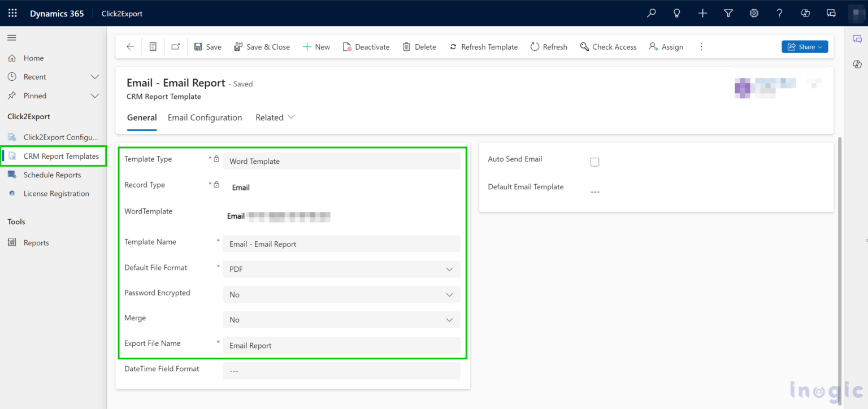Open the Default File Format dropdown
The image size is (868, 409).
coord(341,269)
